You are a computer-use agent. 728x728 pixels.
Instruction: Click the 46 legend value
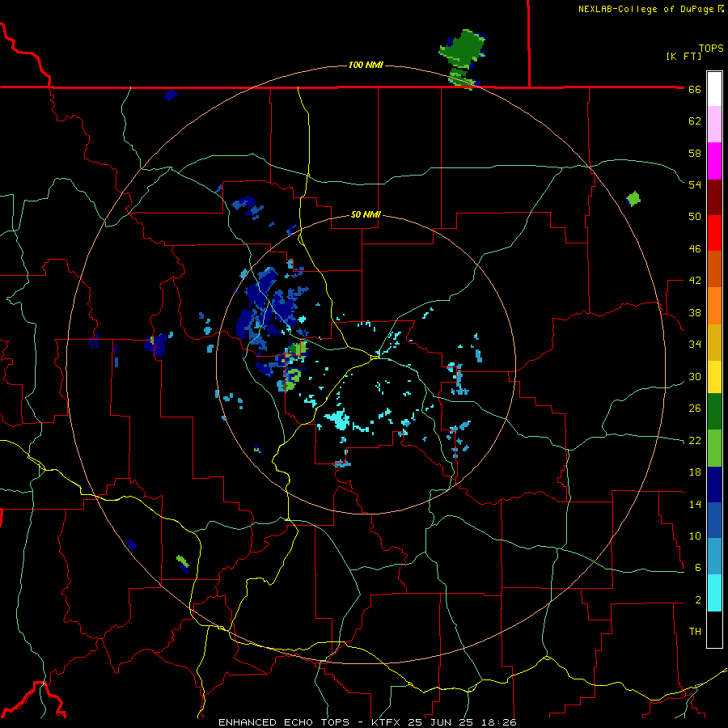[x=695, y=249]
